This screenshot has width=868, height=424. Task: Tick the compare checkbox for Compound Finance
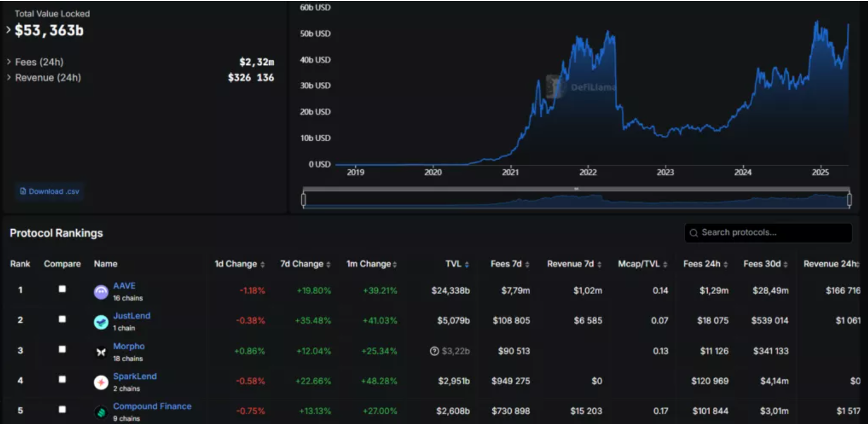click(x=62, y=409)
